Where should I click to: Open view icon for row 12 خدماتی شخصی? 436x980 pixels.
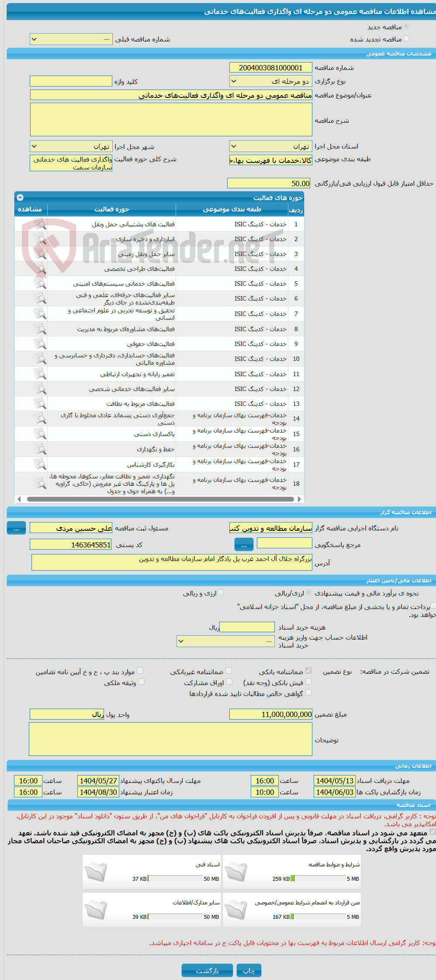tap(40, 389)
